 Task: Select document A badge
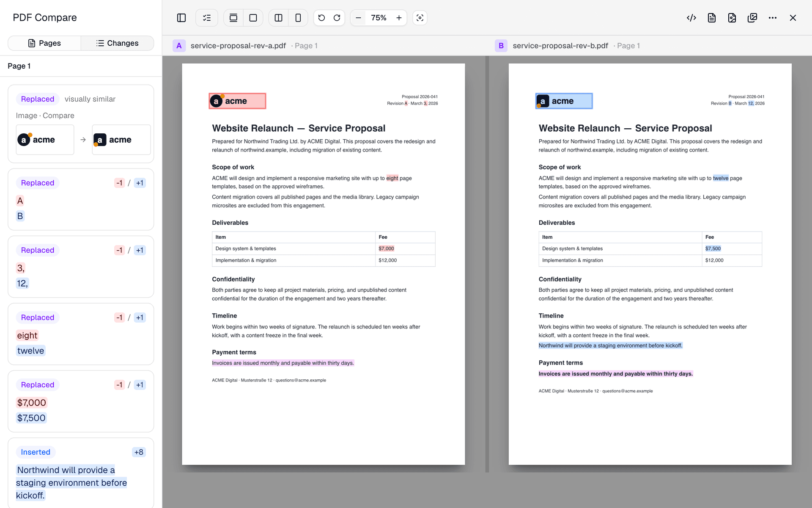tap(179, 46)
